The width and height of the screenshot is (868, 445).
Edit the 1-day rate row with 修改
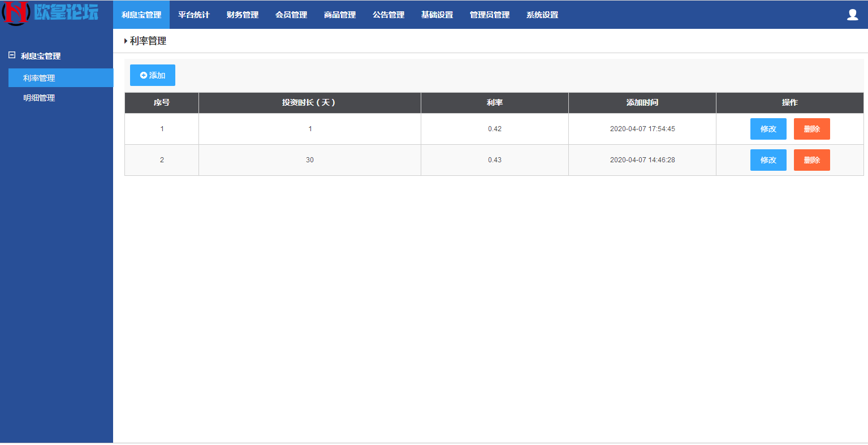click(x=768, y=129)
